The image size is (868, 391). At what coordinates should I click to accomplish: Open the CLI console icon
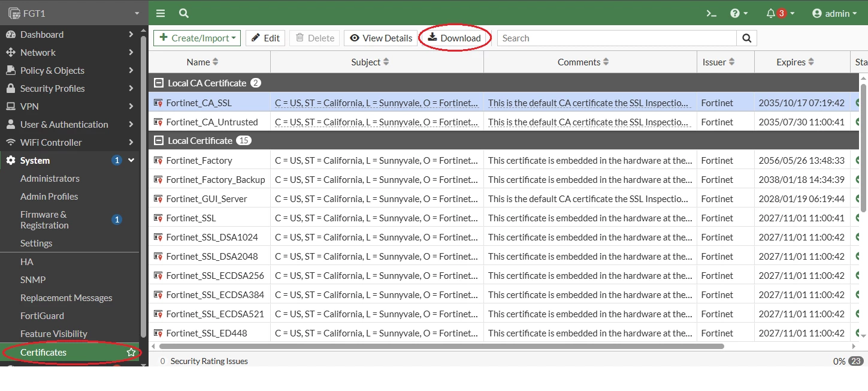tap(711, 13)
